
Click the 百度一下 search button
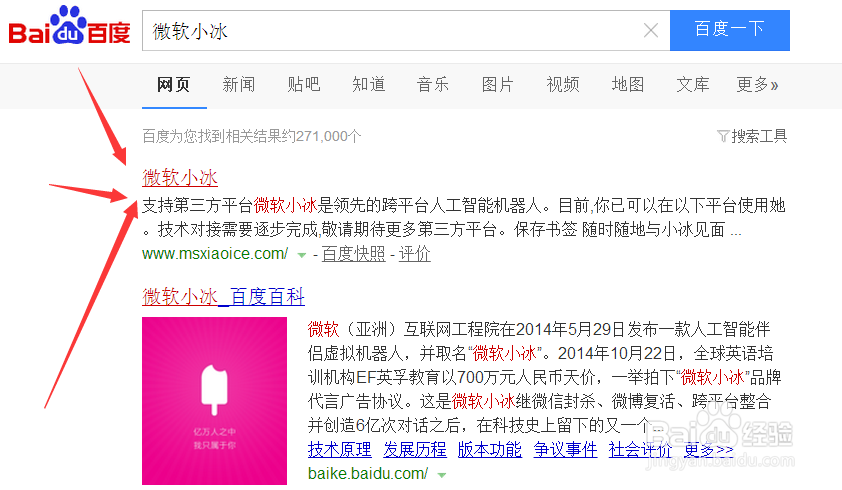point(730,30)
